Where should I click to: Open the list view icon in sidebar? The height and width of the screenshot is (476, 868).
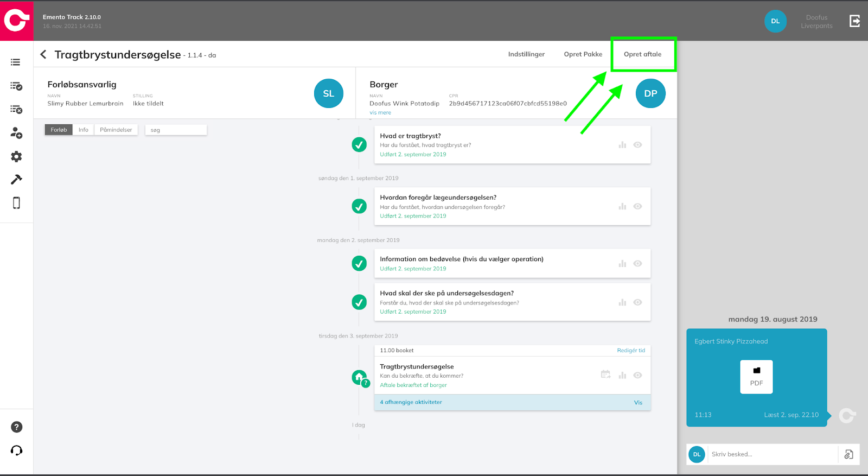pyautogui.click(x=16, y=62)
